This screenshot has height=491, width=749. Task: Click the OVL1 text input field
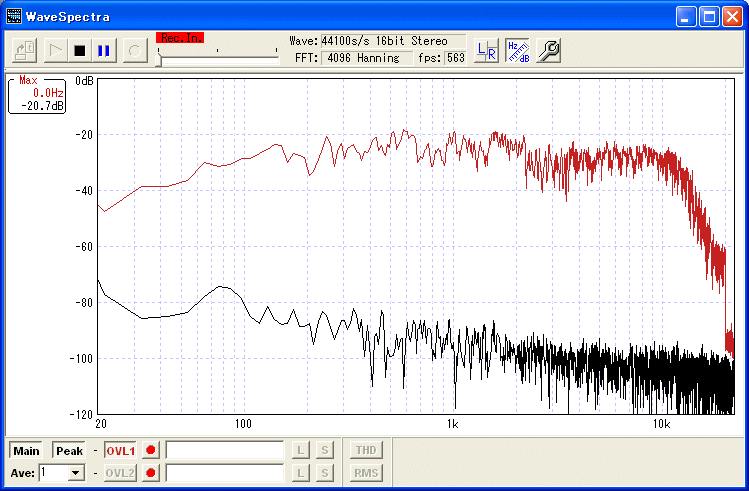coord(225,451)
